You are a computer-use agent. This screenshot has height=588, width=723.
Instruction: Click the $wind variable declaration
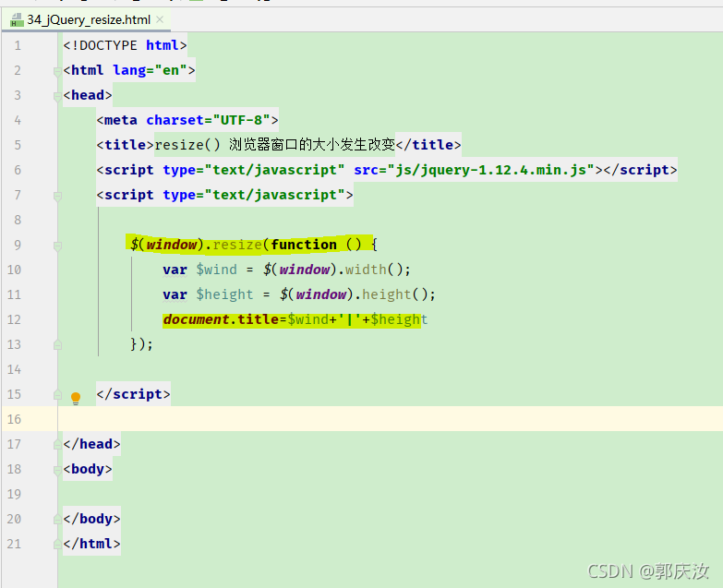(x=216, y=270)
